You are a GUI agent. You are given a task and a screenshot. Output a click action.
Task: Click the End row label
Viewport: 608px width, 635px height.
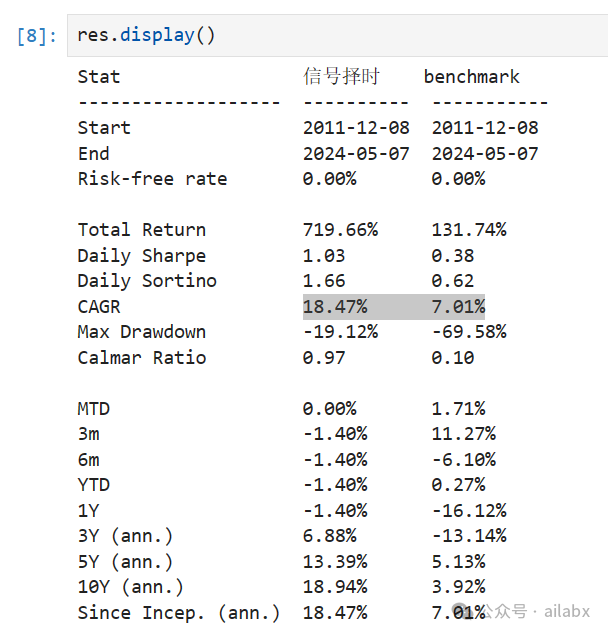pyautogui.click(x=94, y=154)
